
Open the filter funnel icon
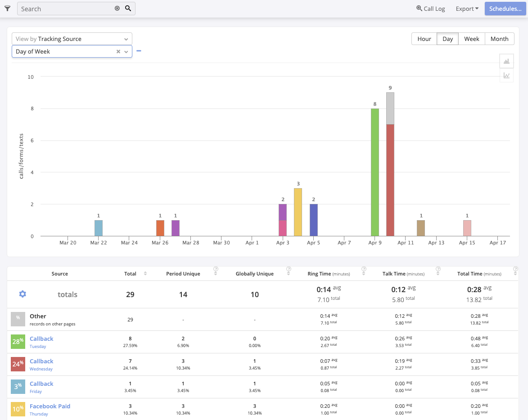click(x=7, y=8)
